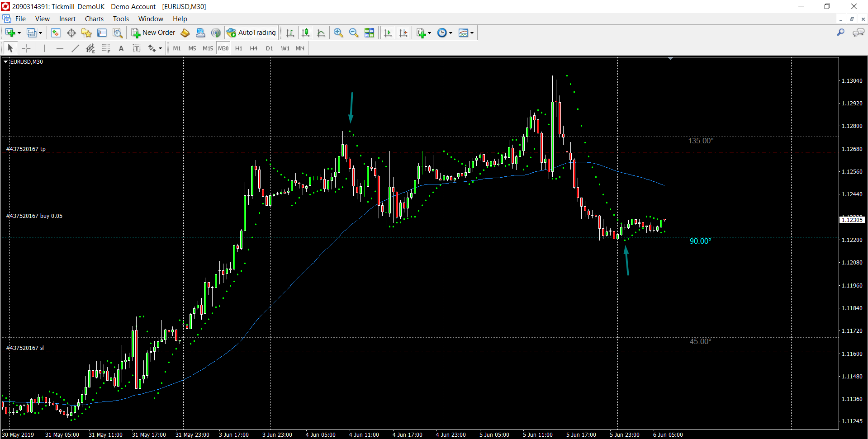This screenshot has height=439, width=868.
Task: Click the triangle beside EURUSD,M30 label
Action: [5, 62]
